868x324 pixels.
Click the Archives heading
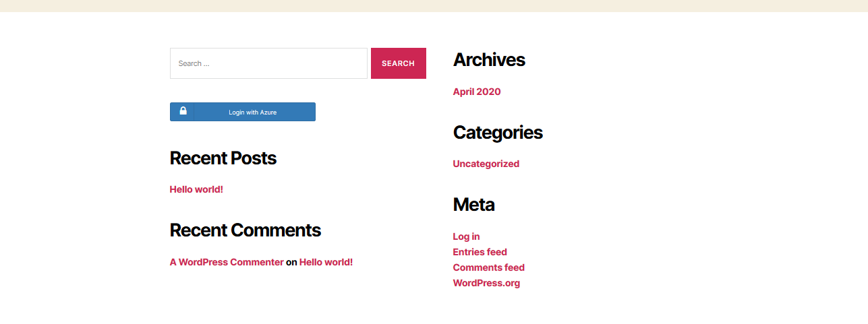tap(489, 60)
